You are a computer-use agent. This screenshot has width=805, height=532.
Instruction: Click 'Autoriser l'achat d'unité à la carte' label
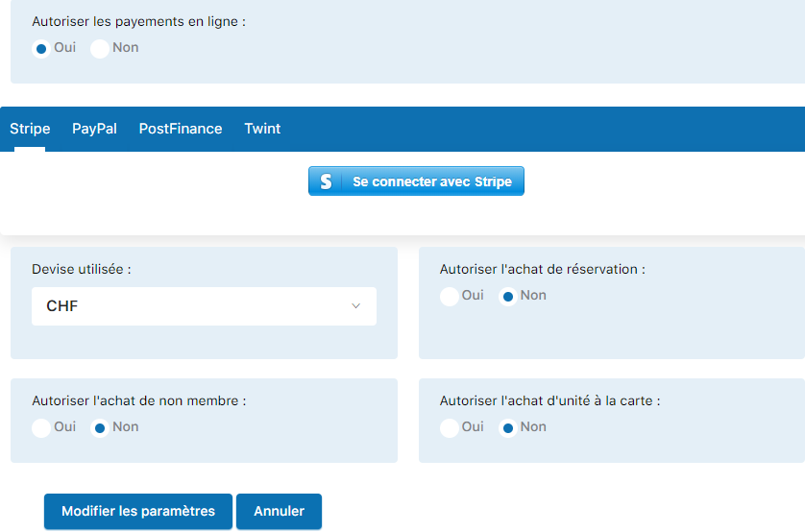click(x=549, y=400)
